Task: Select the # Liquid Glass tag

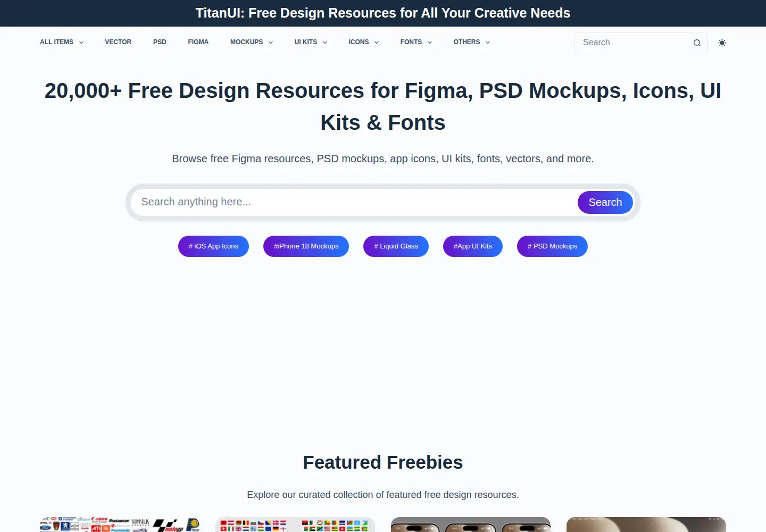Action: (396, 246)
